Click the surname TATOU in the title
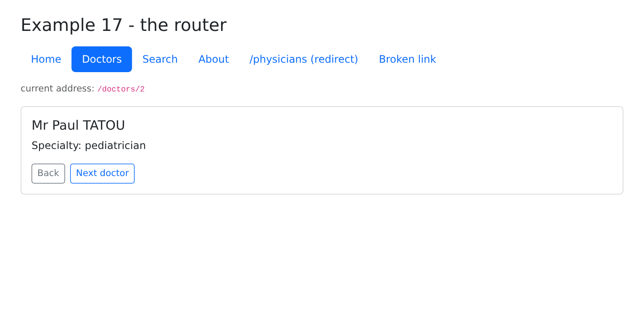The height and width of the screenshot is (322, 644). click(104, 125)
